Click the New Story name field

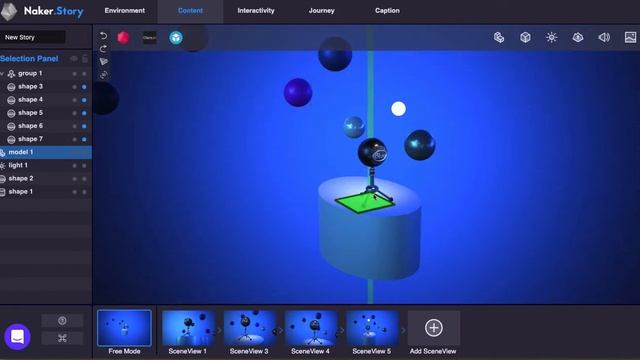[33, 37]
